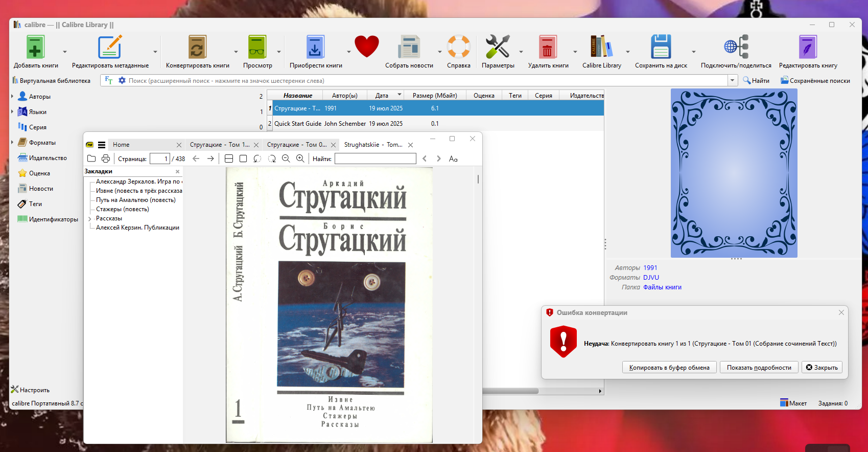Viewport: 868px width, 452px height.
Task: Open Saved searches (Сохранённые поиски)
Action: coord(815,80)
